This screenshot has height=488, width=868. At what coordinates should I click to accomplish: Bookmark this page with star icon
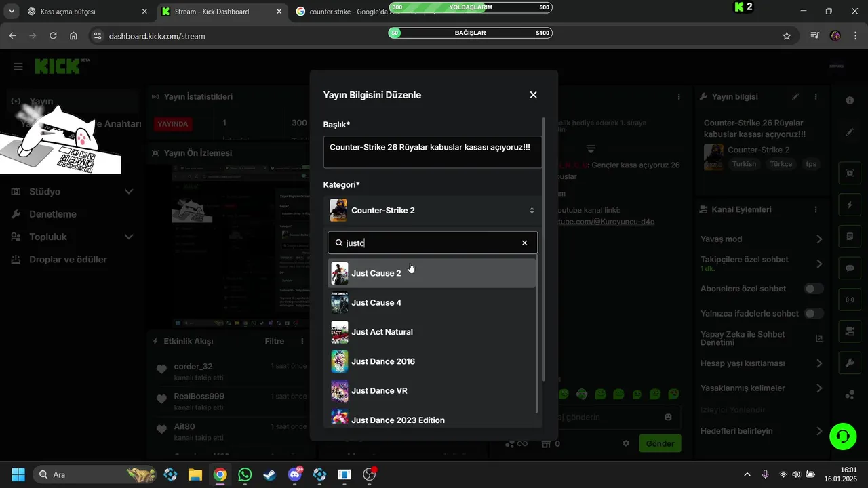tap(787, 36)
